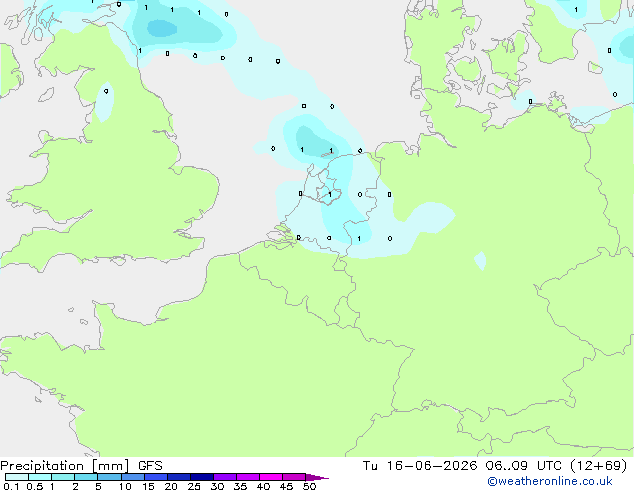The width and height of the screenshot is (634, 490).
Task: Click the 25–30 mm dark blue legend swatch
Action: coord(201,477)
